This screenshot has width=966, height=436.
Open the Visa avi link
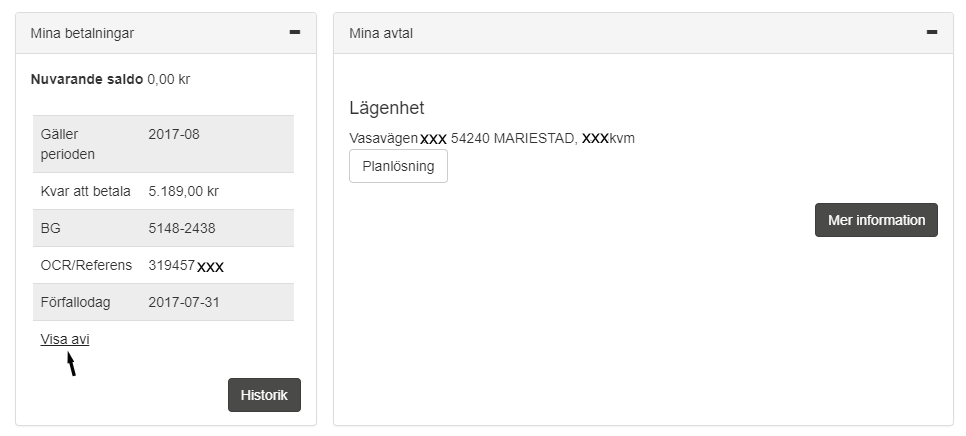pos(65,340)
